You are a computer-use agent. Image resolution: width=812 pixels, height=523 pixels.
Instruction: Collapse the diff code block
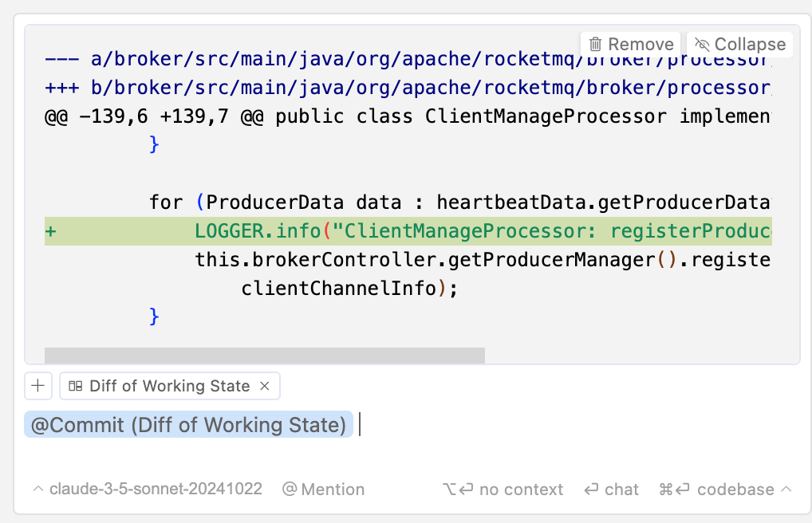tap(739, 45)
